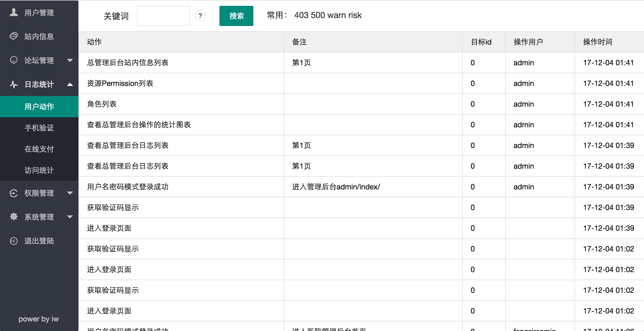This screenshot has height=331, width=644.
Task: Click the 403 common keyword link
Action: (x=301, y=15)
